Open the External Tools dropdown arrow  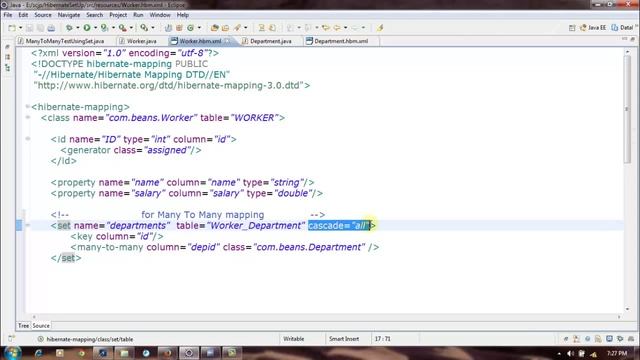tap(131, 28)
